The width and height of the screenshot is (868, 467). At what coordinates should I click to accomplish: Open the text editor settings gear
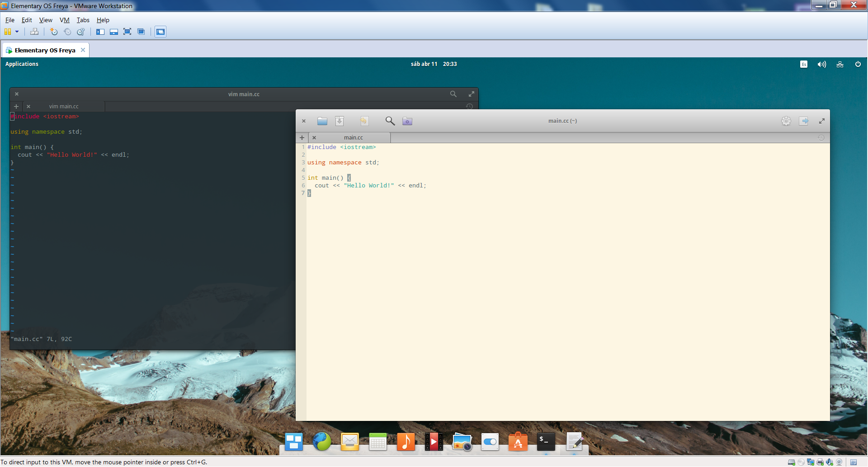[x=786, y=121]
